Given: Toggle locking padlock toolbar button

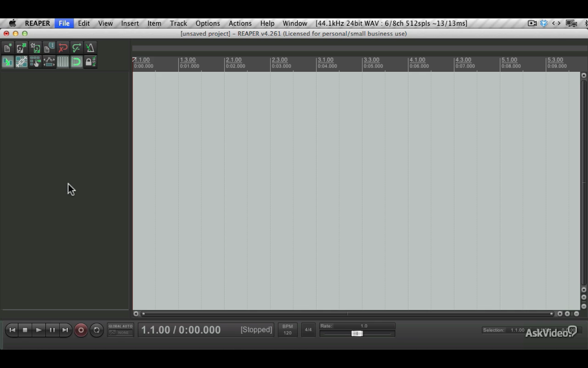Looking at the screenshot, I should point(90,62).
